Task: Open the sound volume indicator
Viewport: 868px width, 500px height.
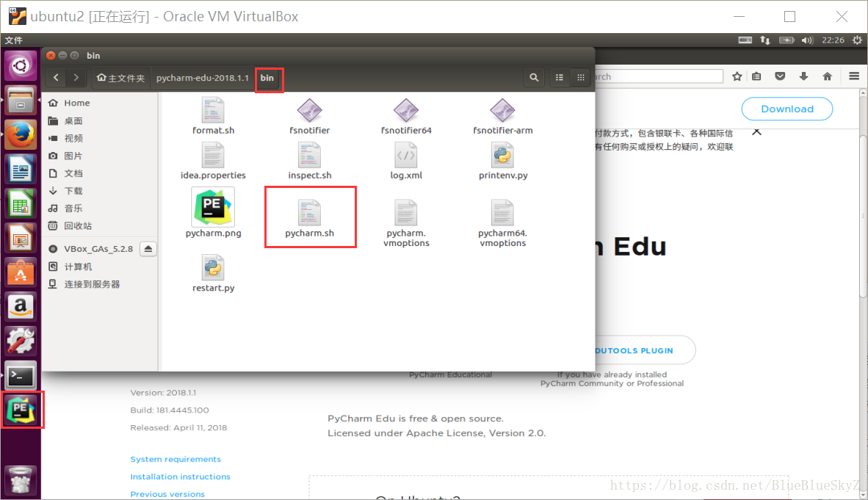Action: point(807,40)
